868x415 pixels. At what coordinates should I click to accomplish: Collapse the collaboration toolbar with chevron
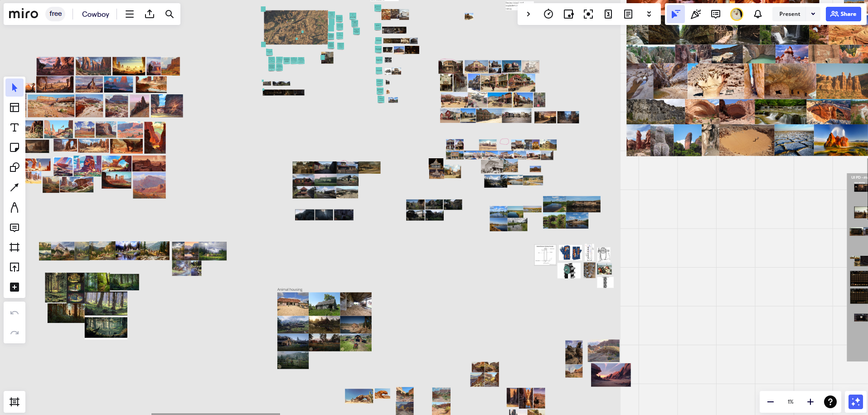pos(529,14)
